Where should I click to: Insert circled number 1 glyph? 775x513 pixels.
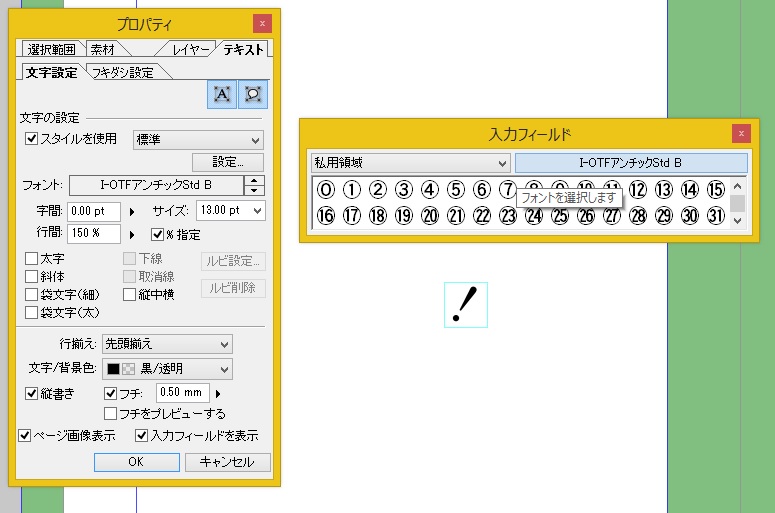352,190
